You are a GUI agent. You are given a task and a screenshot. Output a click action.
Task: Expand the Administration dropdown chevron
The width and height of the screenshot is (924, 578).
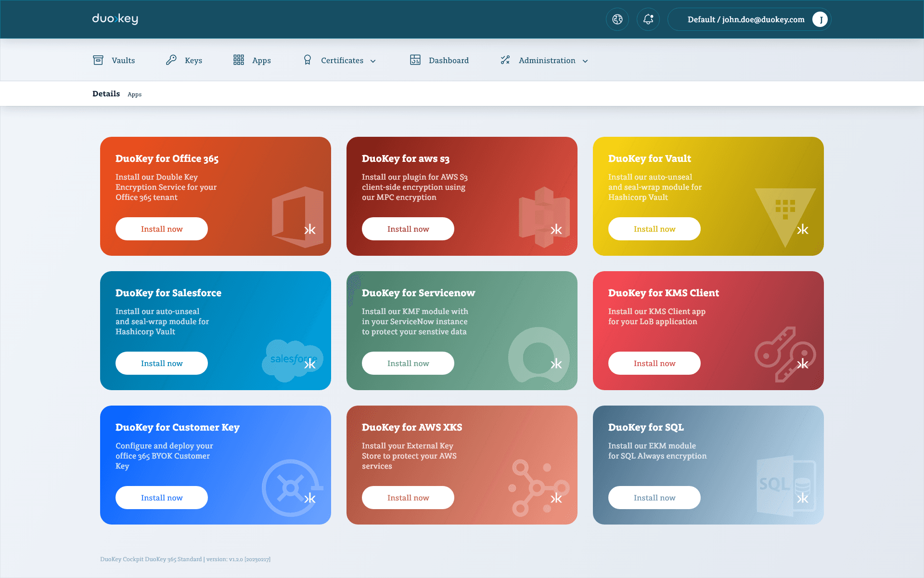[x=585, y=61]
